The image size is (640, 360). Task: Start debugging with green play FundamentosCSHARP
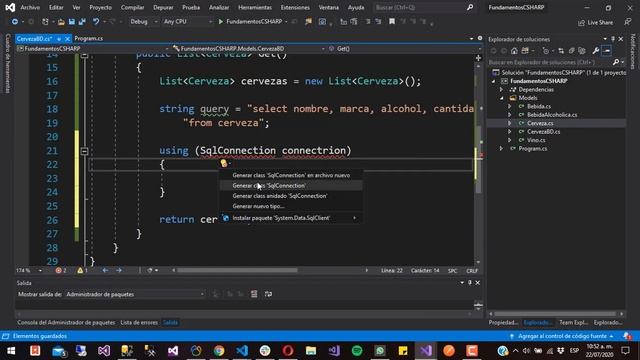(251, 22)
